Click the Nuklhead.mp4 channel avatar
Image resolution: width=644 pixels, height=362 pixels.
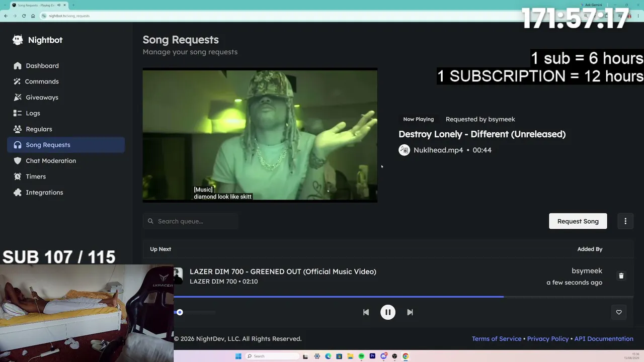coord(404,150)
